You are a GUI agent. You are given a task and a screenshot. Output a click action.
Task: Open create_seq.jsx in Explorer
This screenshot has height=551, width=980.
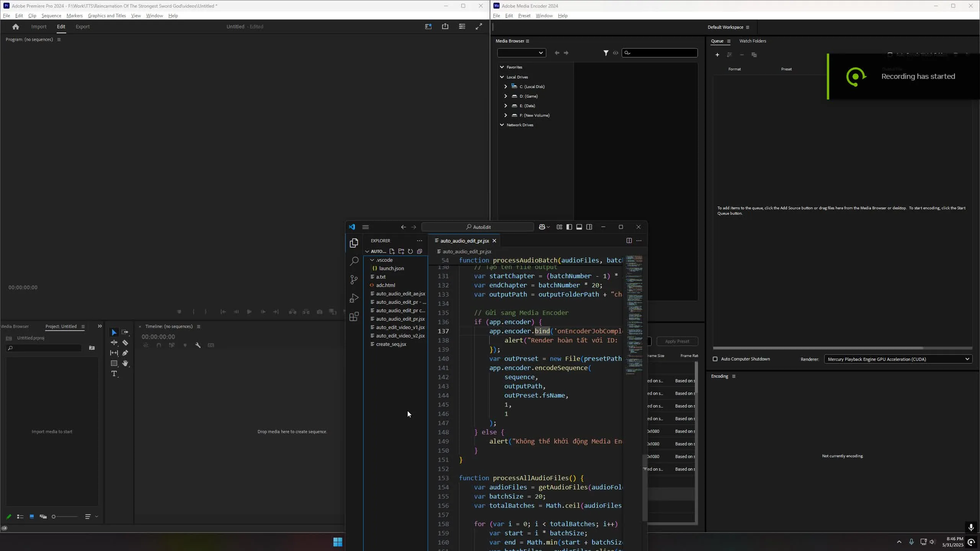click(x=391, y=344)
